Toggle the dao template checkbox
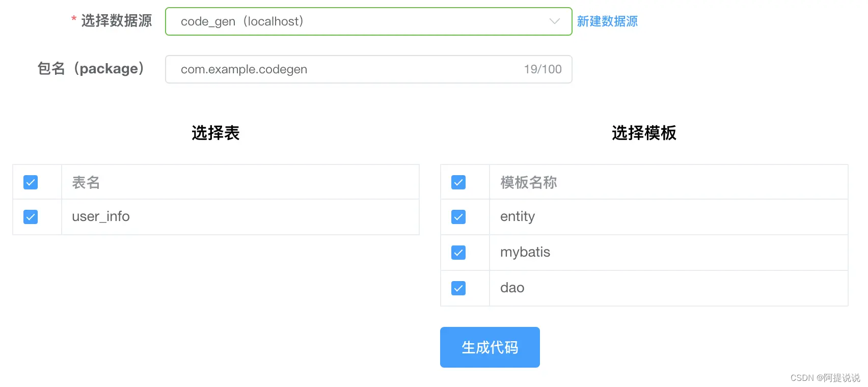This screenshot has width=868, height=387. coord(458,288)
